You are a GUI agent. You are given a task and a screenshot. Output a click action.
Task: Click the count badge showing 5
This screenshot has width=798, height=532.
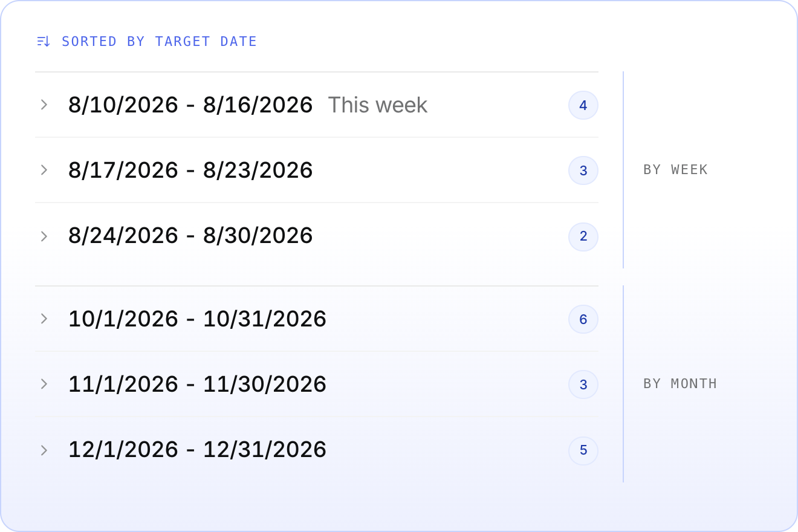583,450
